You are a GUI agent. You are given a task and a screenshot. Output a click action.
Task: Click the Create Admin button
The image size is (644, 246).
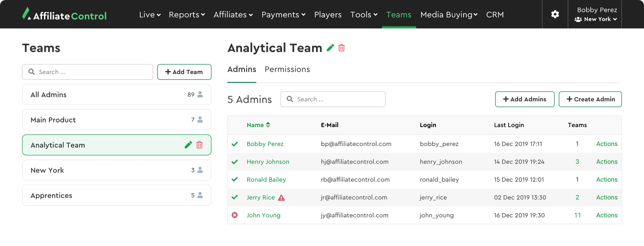pos(590,99)
